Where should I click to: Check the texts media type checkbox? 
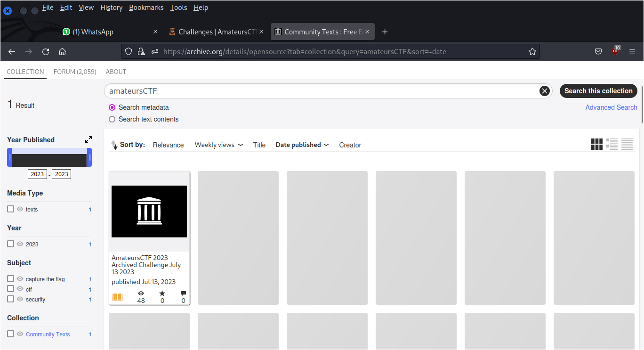click(10, 209)
